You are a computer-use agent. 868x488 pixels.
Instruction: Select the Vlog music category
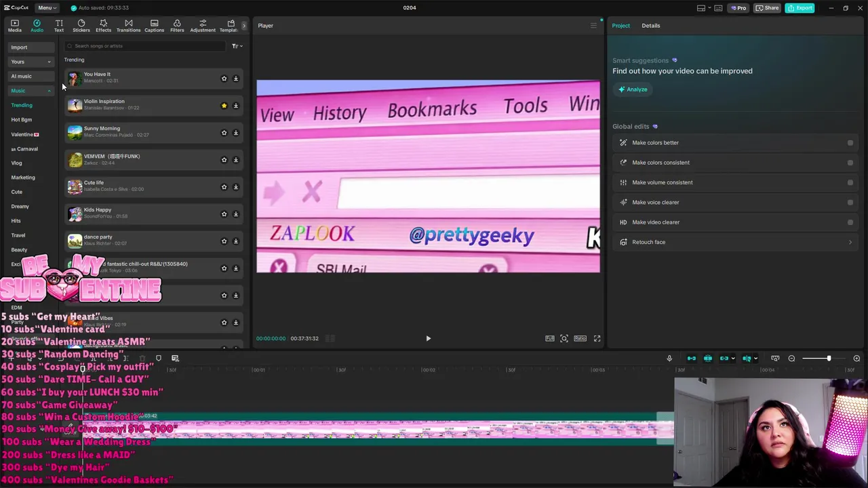point(16,163)
